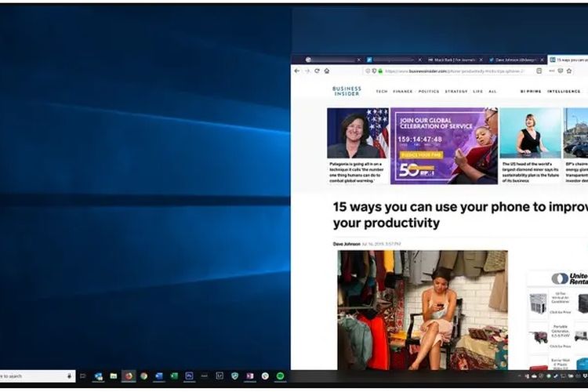588x392 pixels.
Task: Open Photoshop from the taskbar
Action: (x=190, y=376)
